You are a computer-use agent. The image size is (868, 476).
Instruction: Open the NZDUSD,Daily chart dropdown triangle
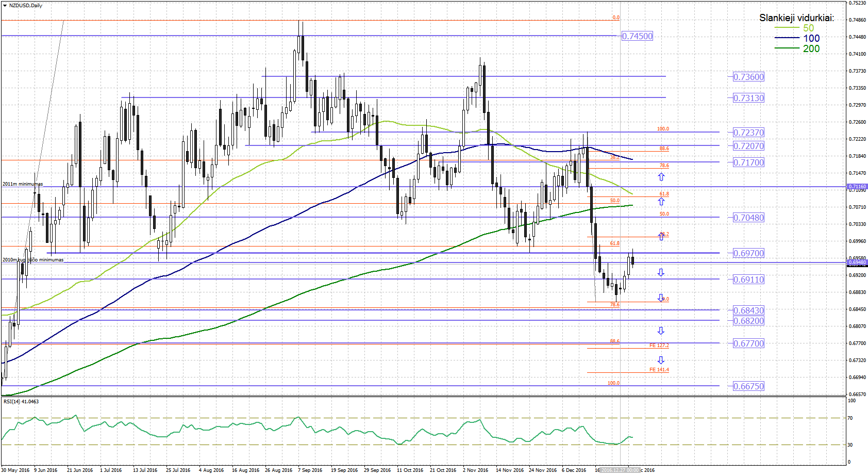[5, 5]
